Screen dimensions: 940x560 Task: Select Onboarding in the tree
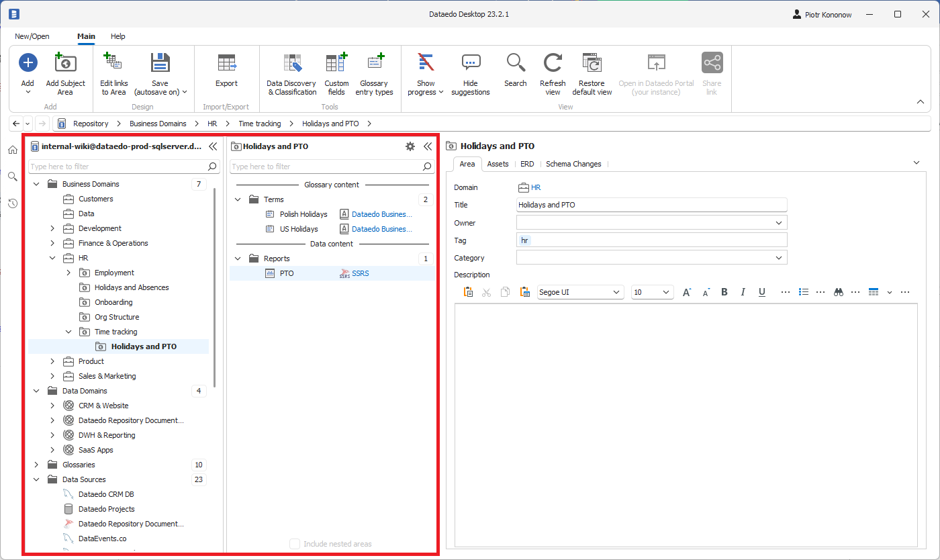pyautogui.click(x=113, y=302)
